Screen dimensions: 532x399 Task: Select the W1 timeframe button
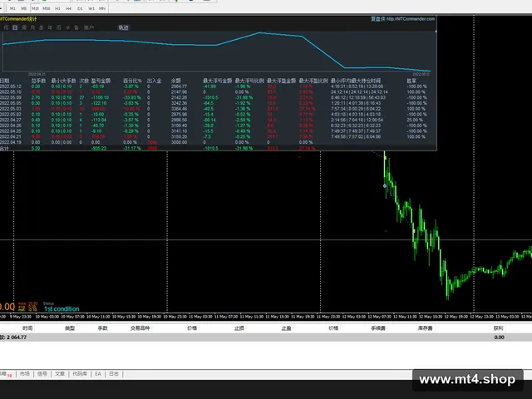(x=91, y=8)
